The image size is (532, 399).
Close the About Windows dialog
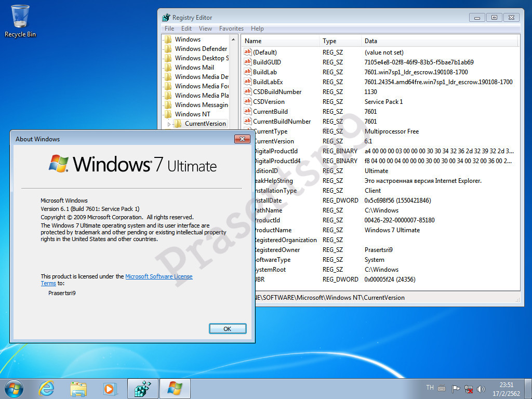pyautogui.click(x=242, y=139)
